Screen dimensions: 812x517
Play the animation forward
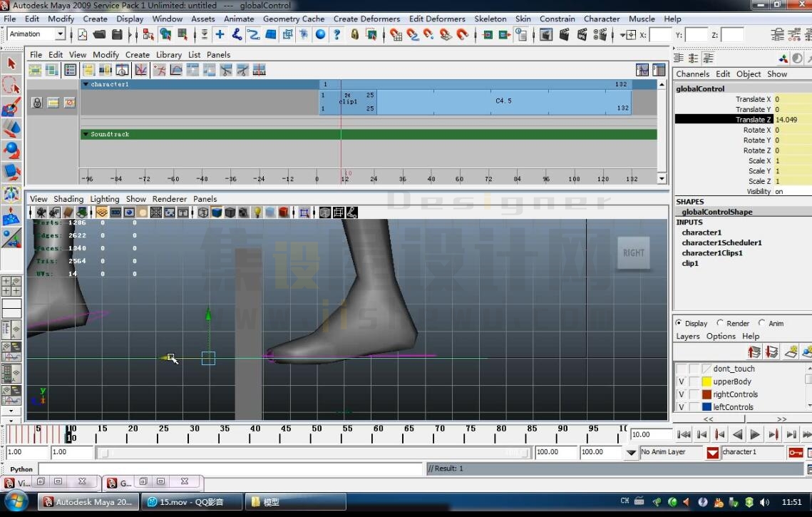(754, 434)
